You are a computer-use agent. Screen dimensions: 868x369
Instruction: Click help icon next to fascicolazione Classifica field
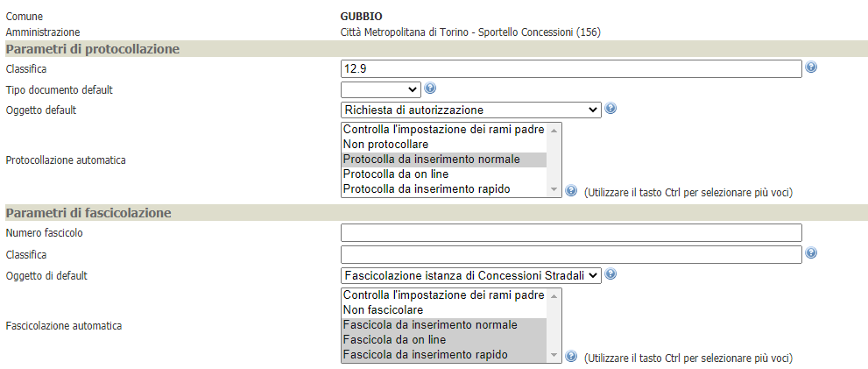pos(811,253)
